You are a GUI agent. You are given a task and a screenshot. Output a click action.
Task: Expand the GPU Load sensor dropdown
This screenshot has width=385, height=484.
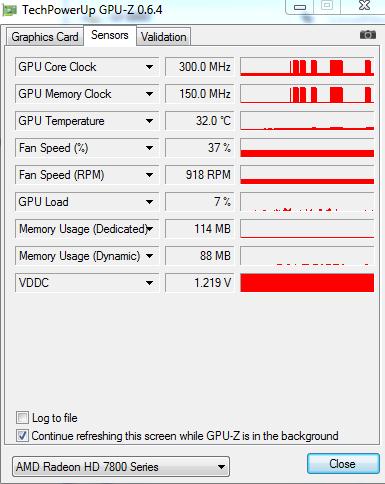tap(150, 202)
